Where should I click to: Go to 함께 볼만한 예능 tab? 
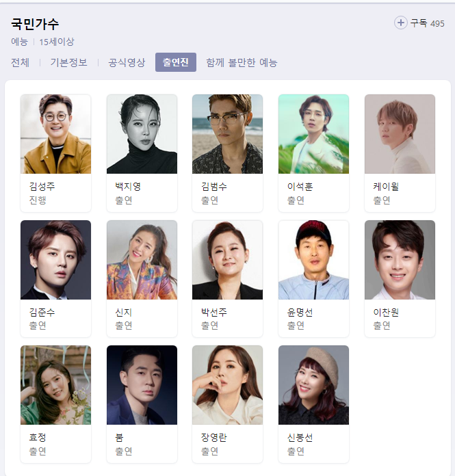(x=242, y=62)
